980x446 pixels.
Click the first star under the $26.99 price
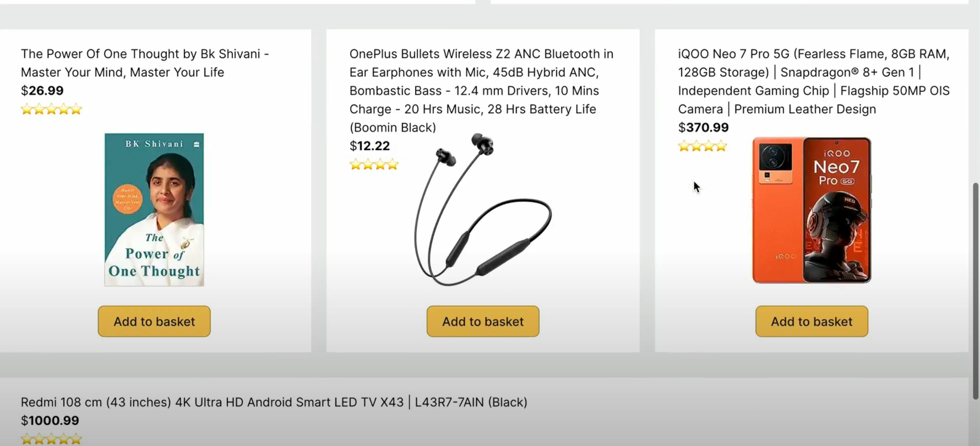[27, 109]
